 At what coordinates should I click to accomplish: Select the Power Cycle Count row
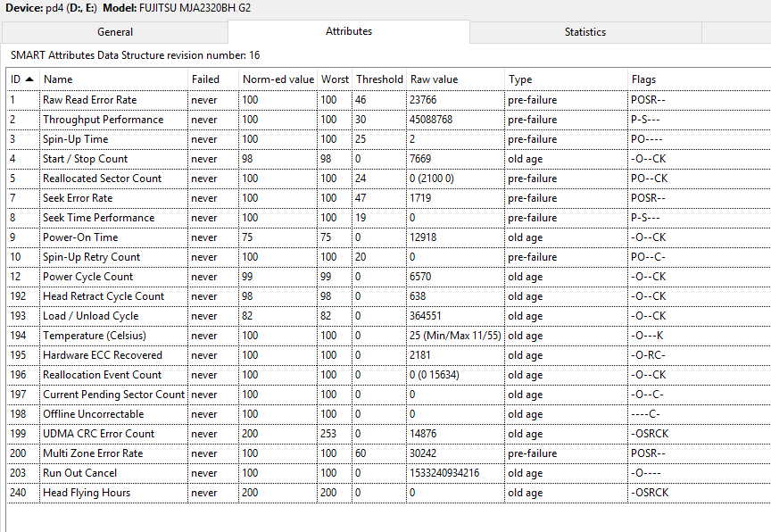tap(389, 277)
